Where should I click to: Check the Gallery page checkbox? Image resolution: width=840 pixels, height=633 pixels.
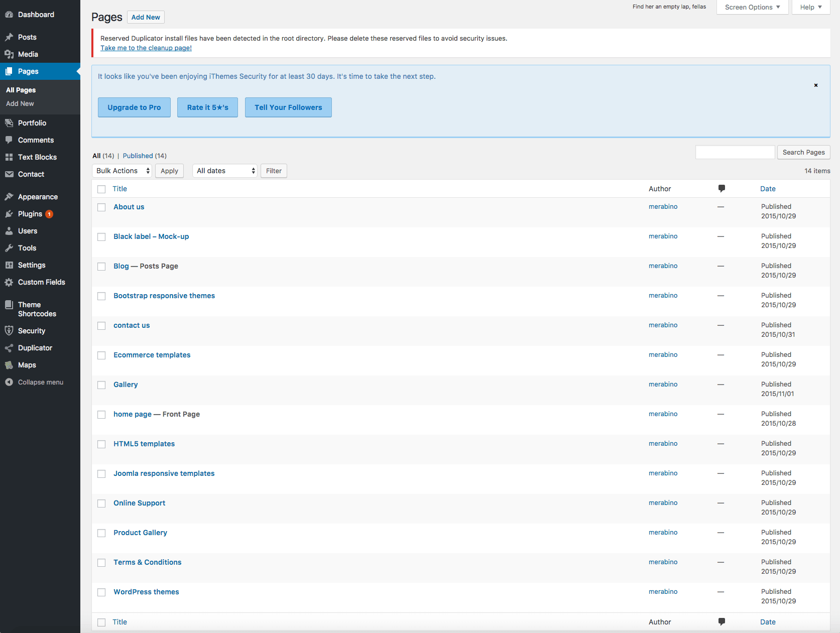pos(101,385)
